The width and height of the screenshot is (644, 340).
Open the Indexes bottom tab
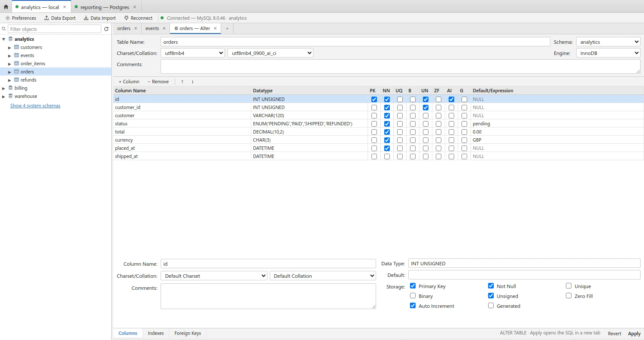tap(156, 333)
